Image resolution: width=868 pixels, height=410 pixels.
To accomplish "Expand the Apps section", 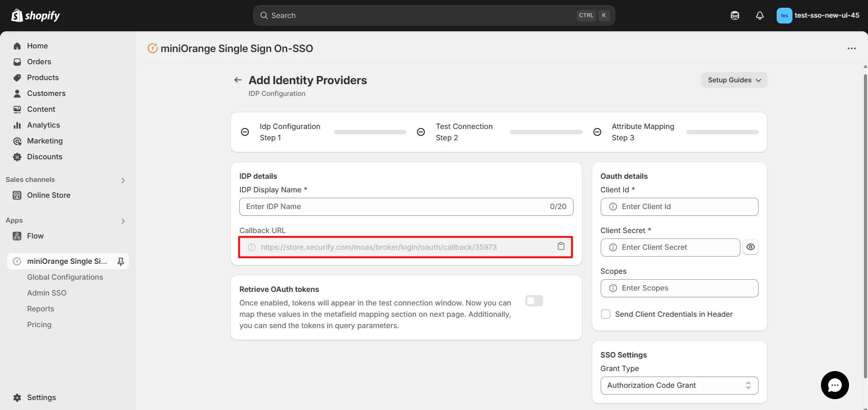I will pyautogui.click(x=123, y=221).
